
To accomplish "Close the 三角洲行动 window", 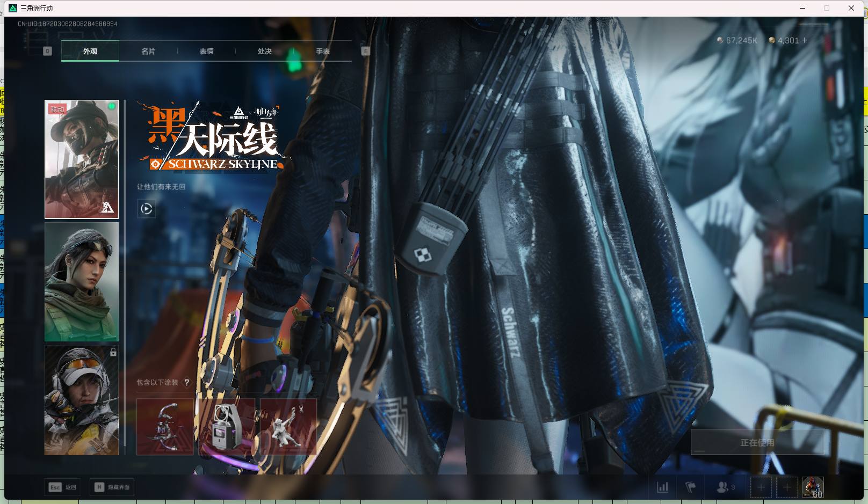I will point(851,8).
